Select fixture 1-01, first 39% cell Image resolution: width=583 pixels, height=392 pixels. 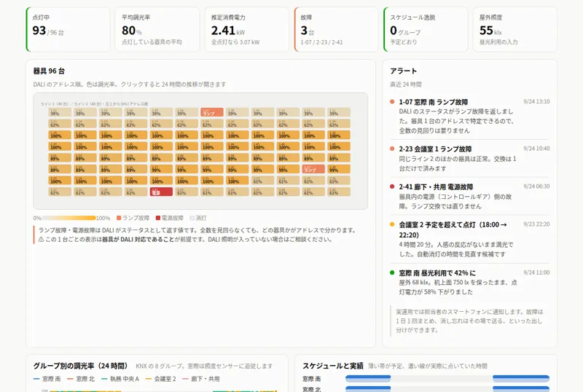point(60,112)
